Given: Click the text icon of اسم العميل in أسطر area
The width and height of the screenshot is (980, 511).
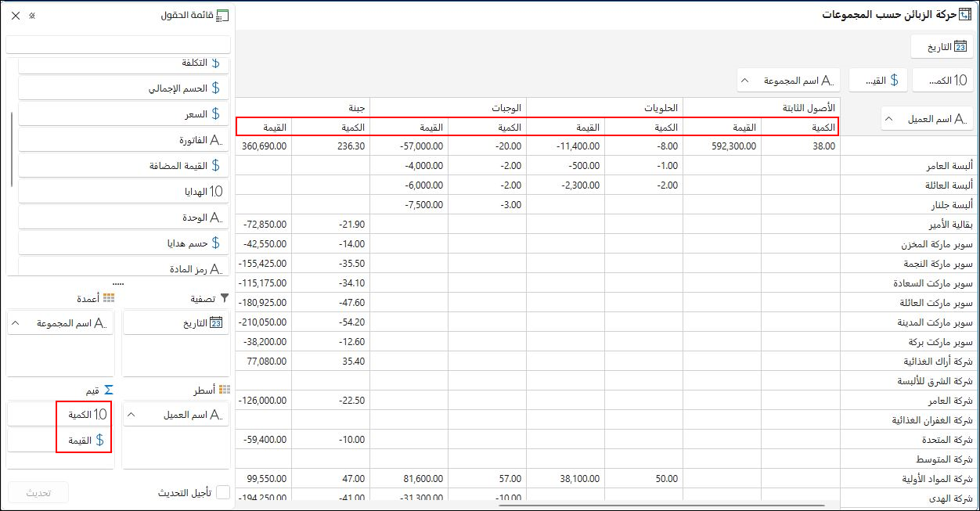Looking at the screenshot, I should pyautogui.click(x=217, y=415).
